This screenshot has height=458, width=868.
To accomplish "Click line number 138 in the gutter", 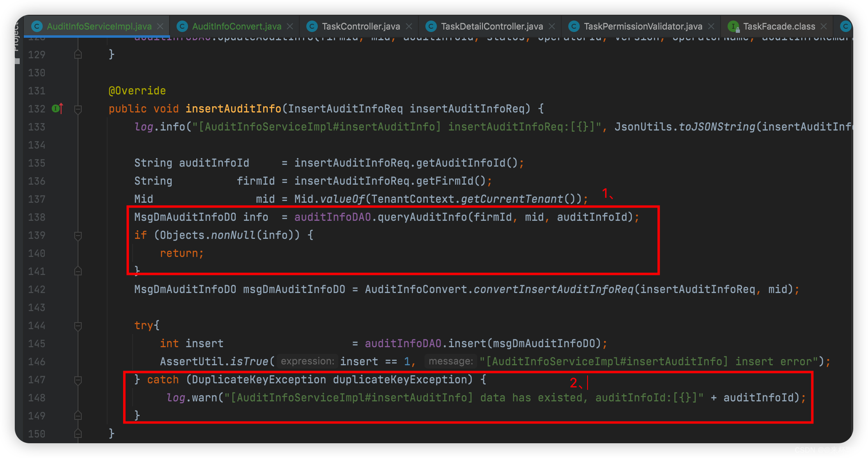I will [37, 217].
